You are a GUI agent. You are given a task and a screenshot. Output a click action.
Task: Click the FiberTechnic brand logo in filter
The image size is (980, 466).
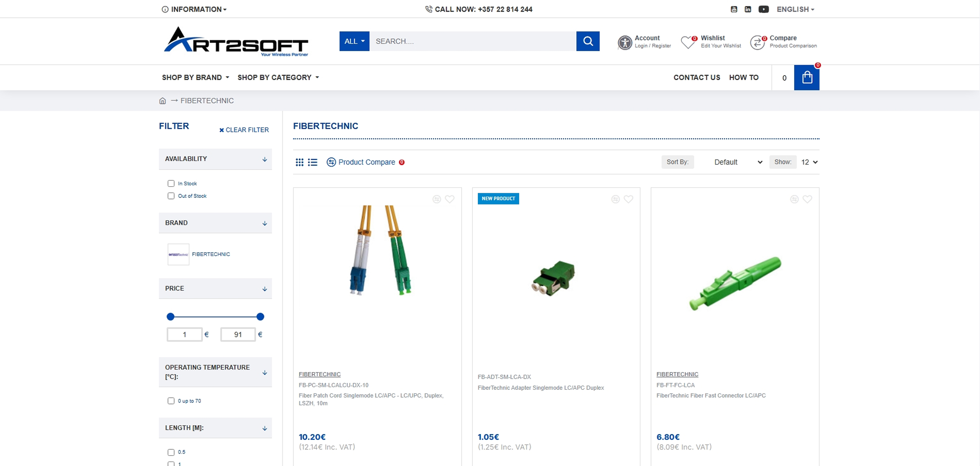tap(178, 254)
